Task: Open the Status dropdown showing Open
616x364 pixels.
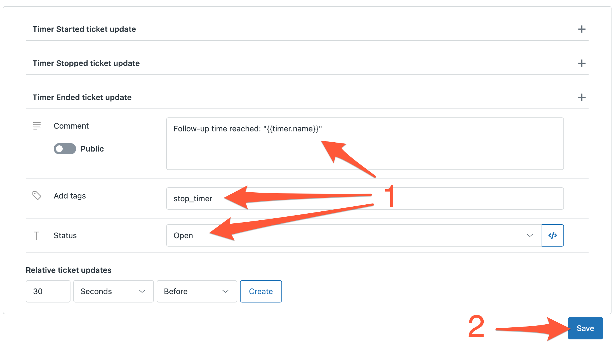Action: tap(354, 235)
